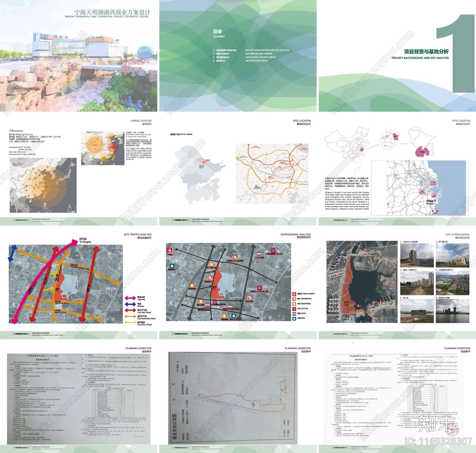Viewport: 476px width, 453px height.
Task: Click the train station icon above 宁海站
Action: click(170, 250)
